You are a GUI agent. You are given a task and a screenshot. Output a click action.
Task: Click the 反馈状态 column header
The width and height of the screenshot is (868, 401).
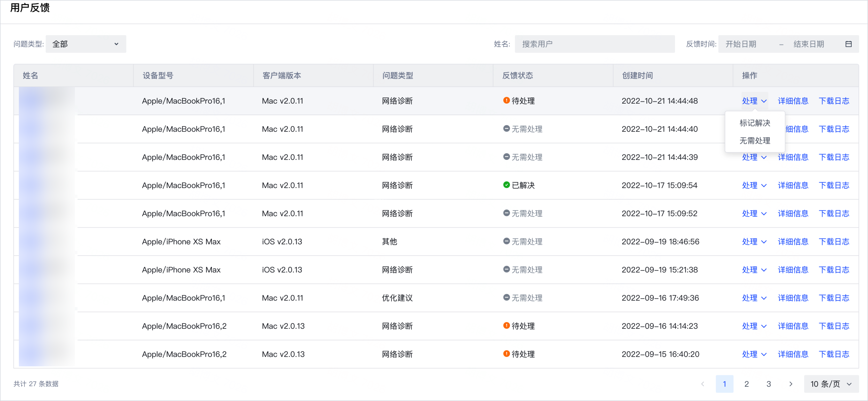point(517,75)
